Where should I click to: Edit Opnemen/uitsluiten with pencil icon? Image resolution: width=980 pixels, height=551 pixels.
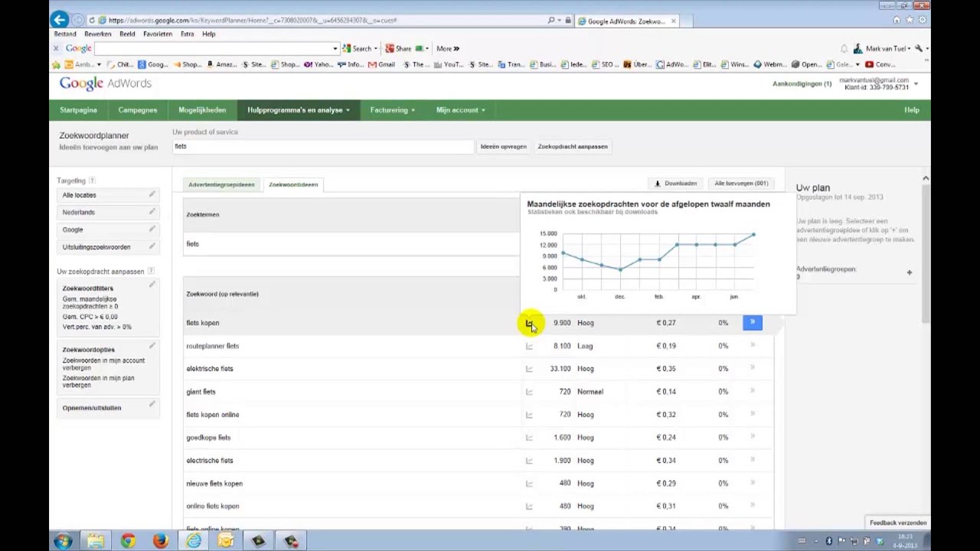click(x=152, y=404)
